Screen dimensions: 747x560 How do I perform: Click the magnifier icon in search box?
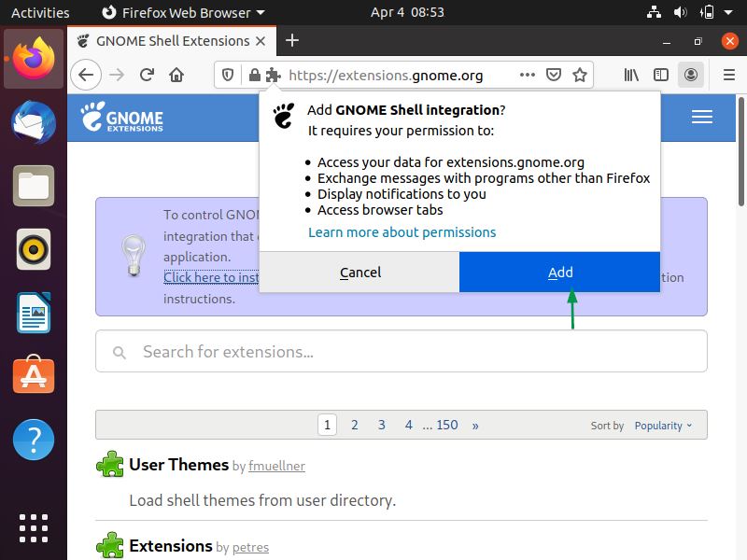click(x=120, y=353)
